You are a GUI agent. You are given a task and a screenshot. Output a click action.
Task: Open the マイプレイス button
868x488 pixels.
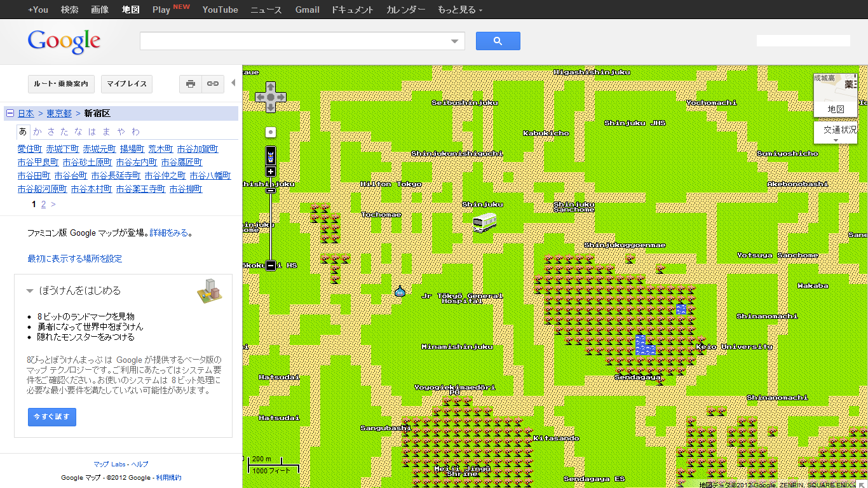126,84
